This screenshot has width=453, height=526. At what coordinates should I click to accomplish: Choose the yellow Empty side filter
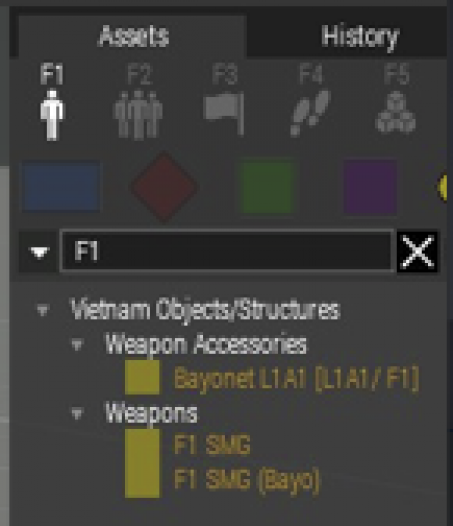point(443,187)
